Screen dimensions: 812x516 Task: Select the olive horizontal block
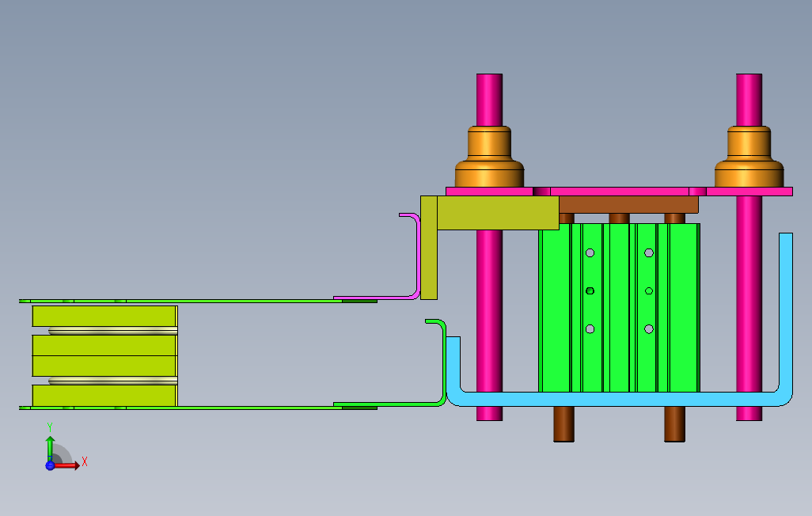498,212
